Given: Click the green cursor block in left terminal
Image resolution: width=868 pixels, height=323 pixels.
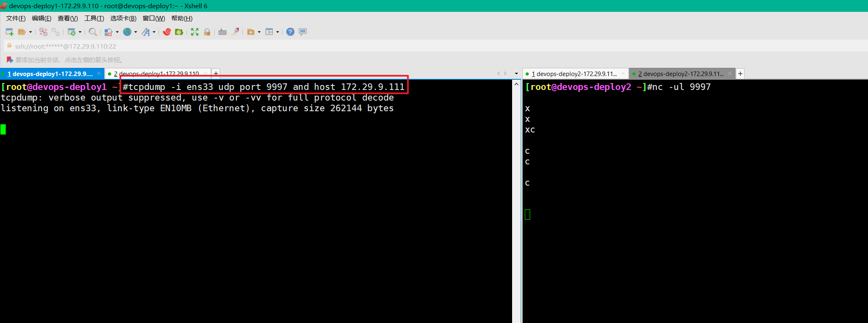Looking at the screenshot, I should (x=3, y=130).
